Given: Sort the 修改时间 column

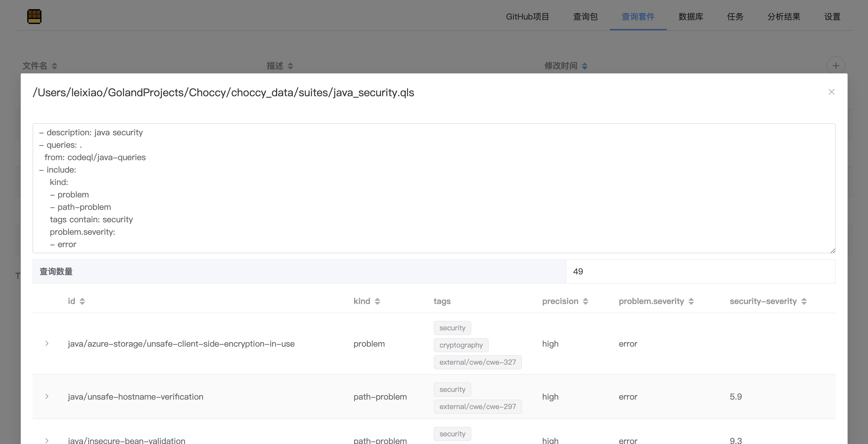Looking at the screenshot, I should pos(585,66).
